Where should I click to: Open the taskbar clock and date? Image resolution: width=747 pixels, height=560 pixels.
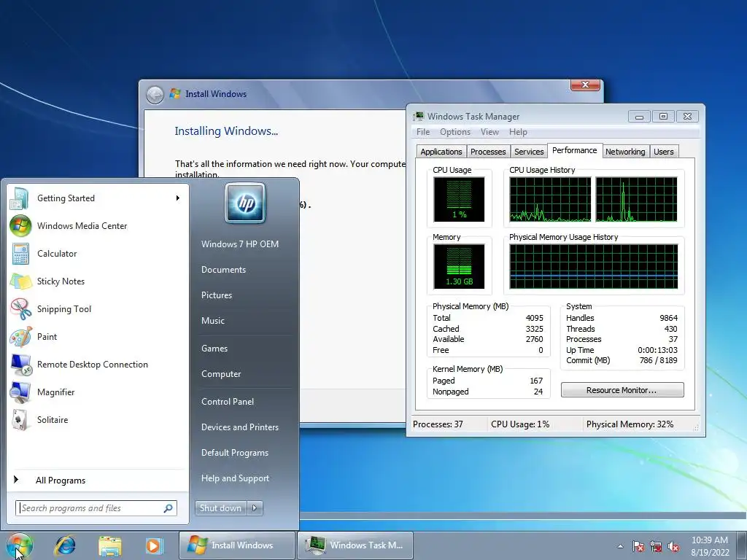click(x=710, y=546)
